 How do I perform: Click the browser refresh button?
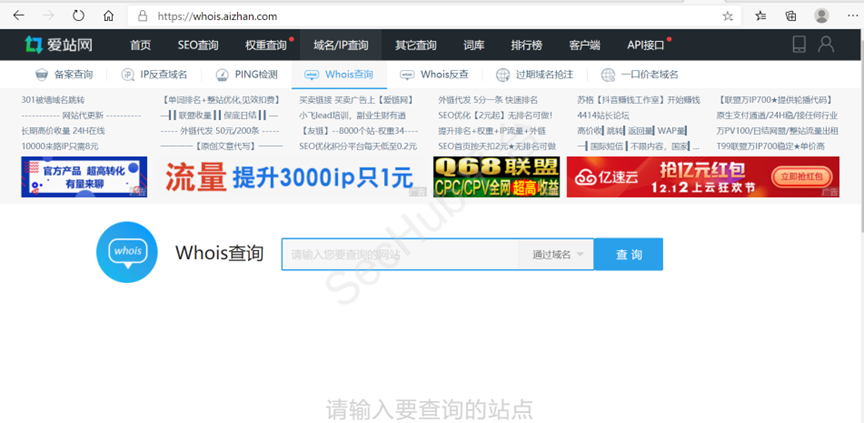coord(79,16)
